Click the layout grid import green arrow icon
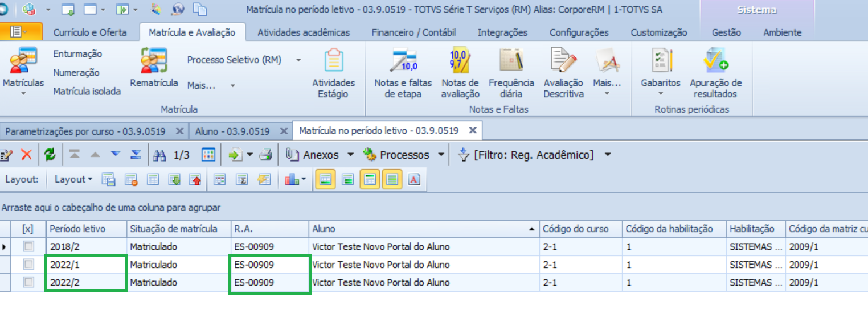Image resolution: width=868 pixels, height=326 pixels. click(x=174, y=180)
